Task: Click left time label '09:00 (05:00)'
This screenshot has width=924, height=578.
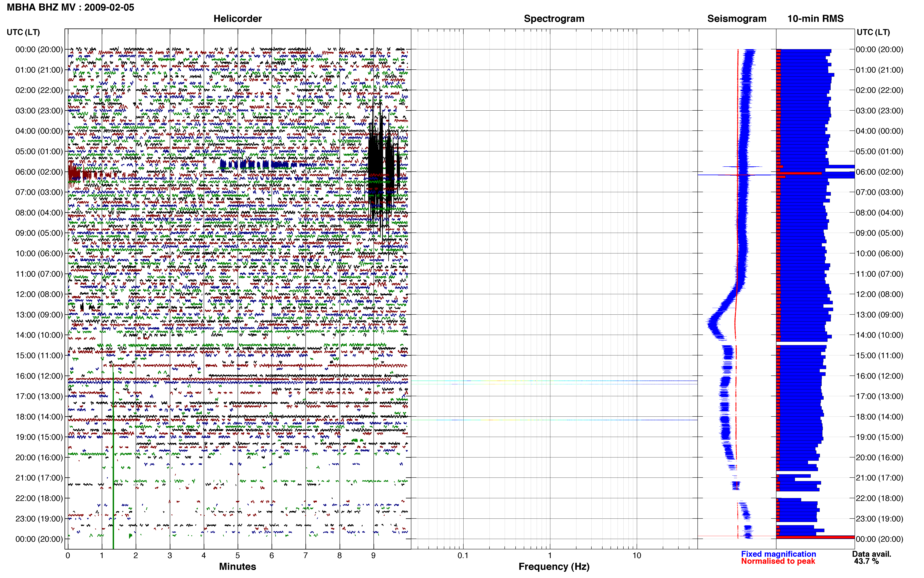Action: 39,233
